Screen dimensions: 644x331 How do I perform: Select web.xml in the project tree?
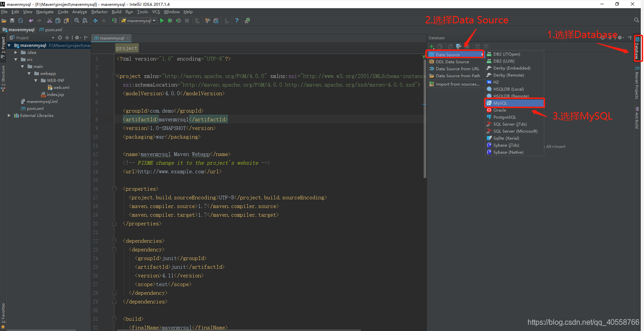(58, 87)
